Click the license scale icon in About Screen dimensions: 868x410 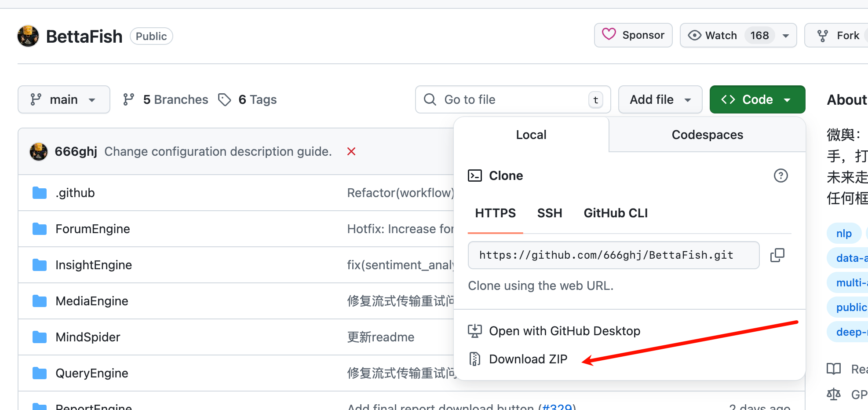(834, 394)
